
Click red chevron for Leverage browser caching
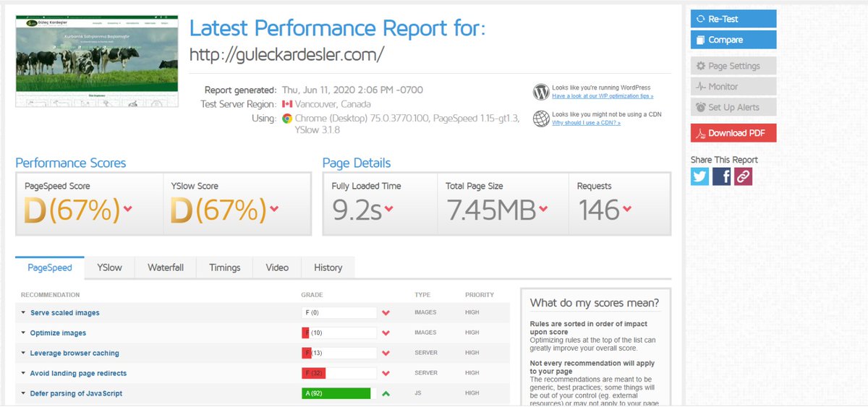tap(386, 354)
